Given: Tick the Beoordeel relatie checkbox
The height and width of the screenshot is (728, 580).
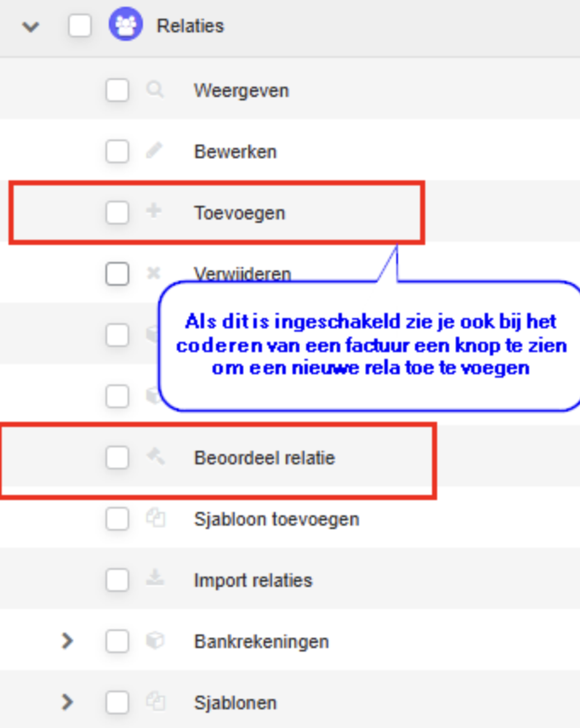Looking at the screenshot, I should tap(117, 458).
